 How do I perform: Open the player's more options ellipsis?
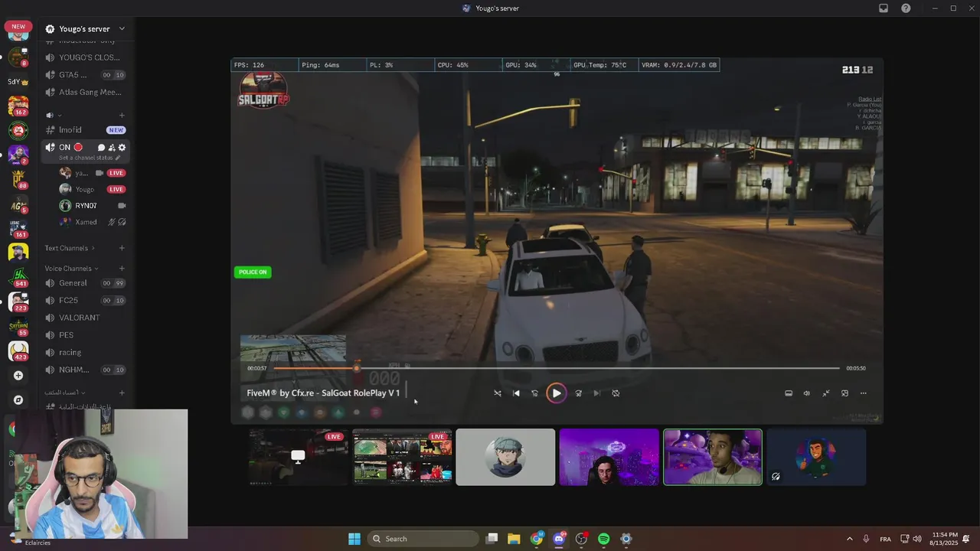(x=863, y=393)
